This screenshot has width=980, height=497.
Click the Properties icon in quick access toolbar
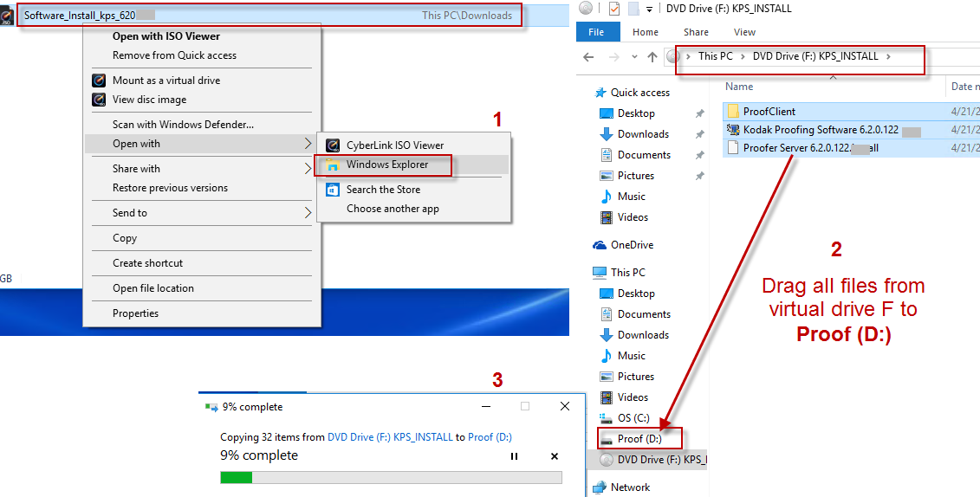614,8
